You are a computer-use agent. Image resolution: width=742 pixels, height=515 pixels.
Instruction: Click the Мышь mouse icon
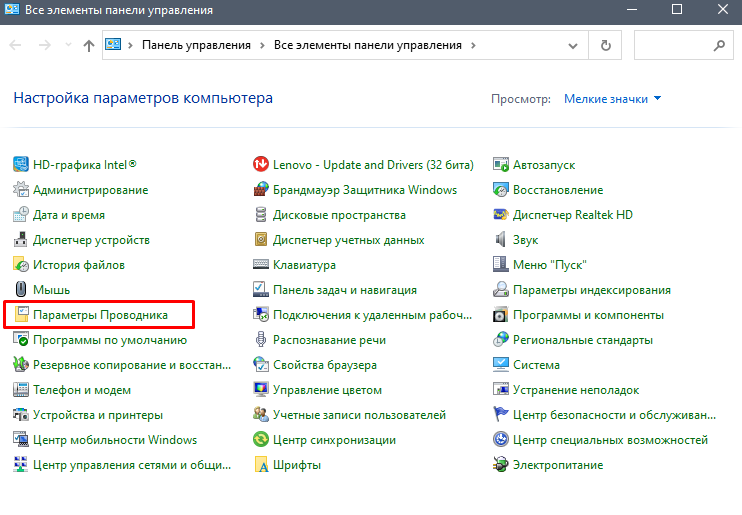(x=21, y=290)
